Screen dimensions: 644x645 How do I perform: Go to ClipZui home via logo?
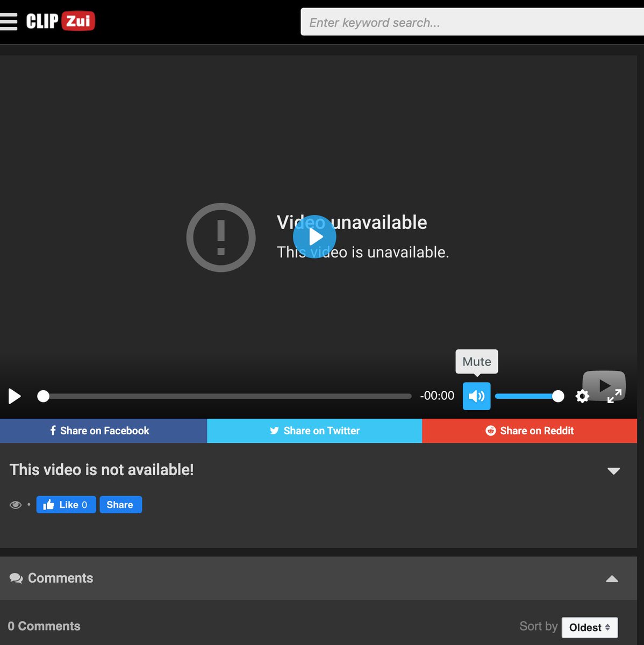[x=61, y=21]
